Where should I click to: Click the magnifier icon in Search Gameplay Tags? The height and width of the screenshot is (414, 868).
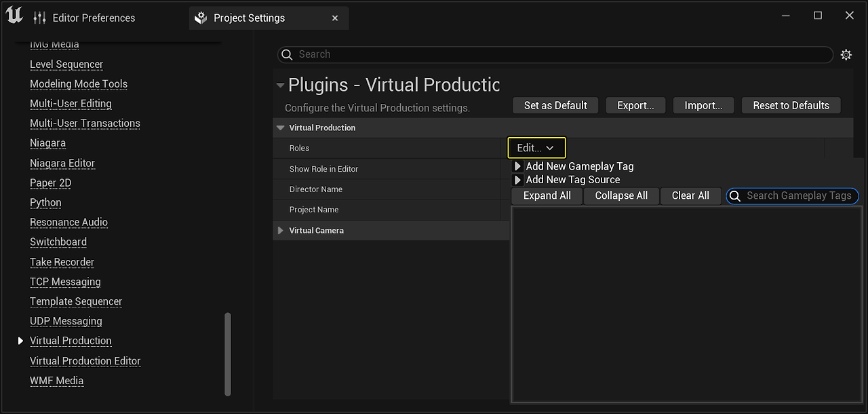(735, 196)
